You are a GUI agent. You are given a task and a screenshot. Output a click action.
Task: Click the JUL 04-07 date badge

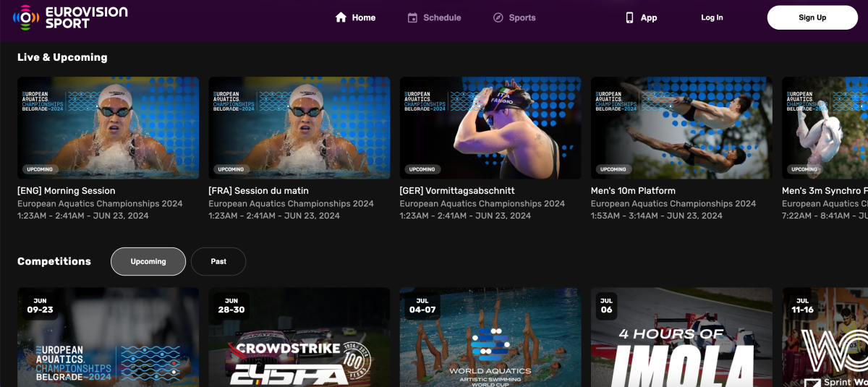pos(422,305)
